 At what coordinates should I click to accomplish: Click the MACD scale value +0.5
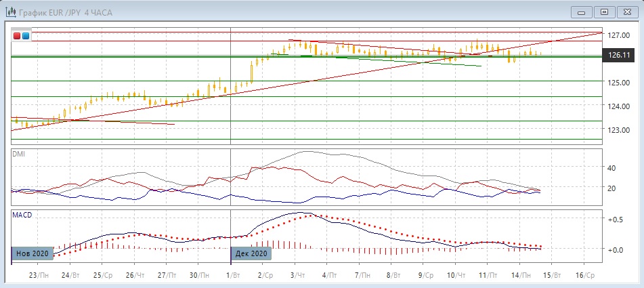coord(615,220)
